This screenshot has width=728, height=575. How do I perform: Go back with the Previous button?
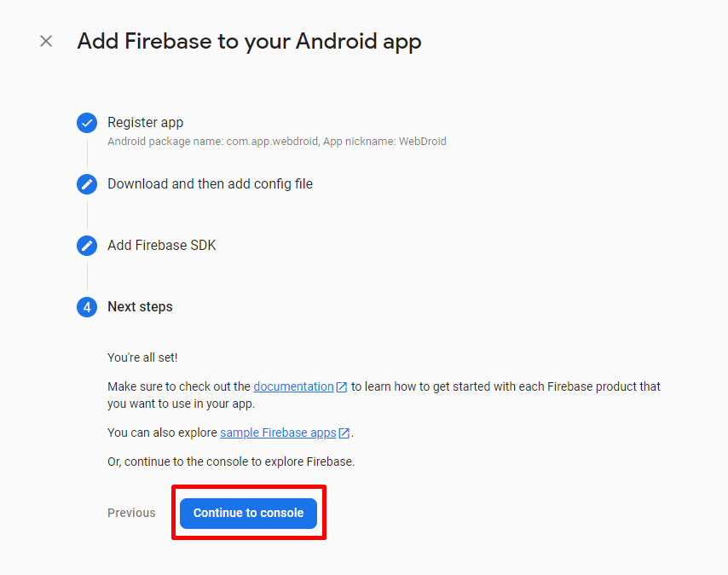tap(131, 513)
